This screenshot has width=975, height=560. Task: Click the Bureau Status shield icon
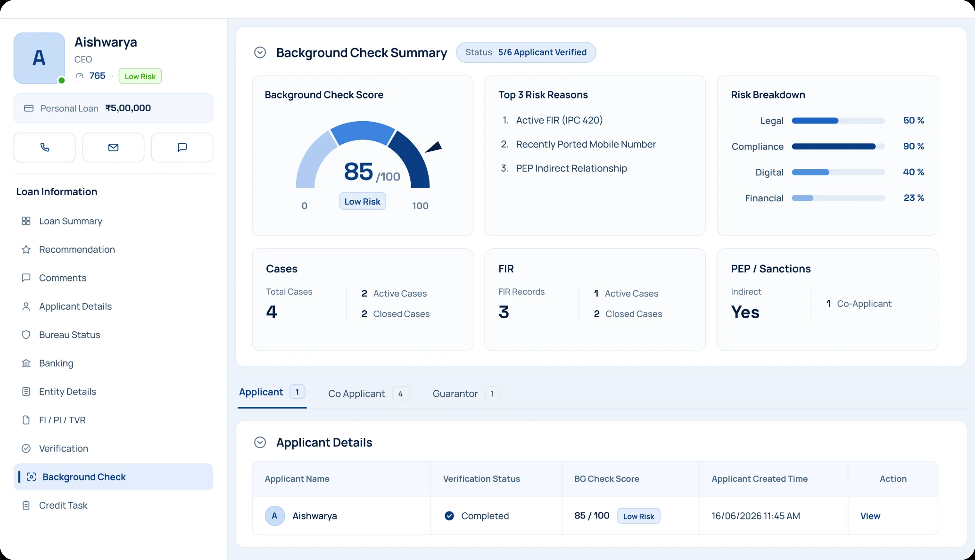pyautogui.click(x=26, y=335)
